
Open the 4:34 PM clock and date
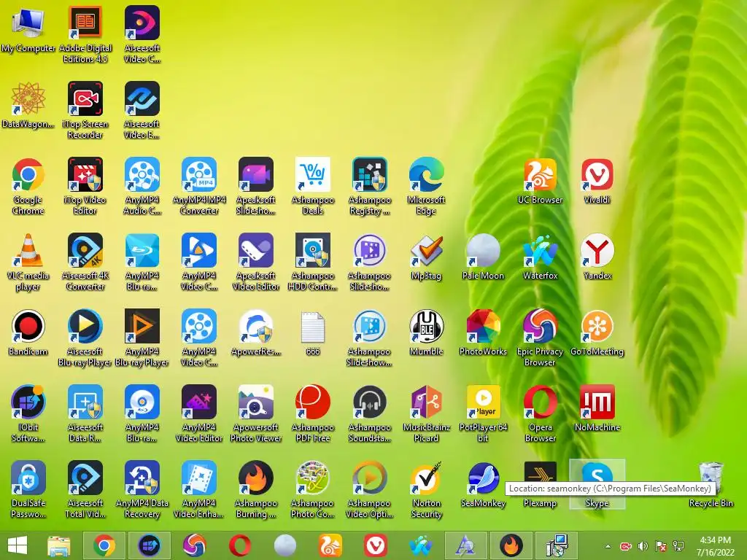[715, 546]
